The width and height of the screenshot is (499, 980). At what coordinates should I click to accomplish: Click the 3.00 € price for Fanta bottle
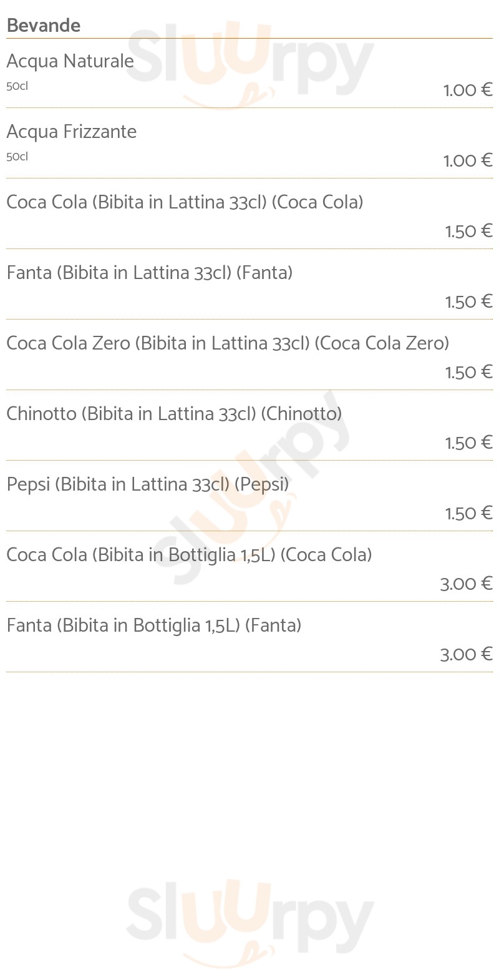466,655
